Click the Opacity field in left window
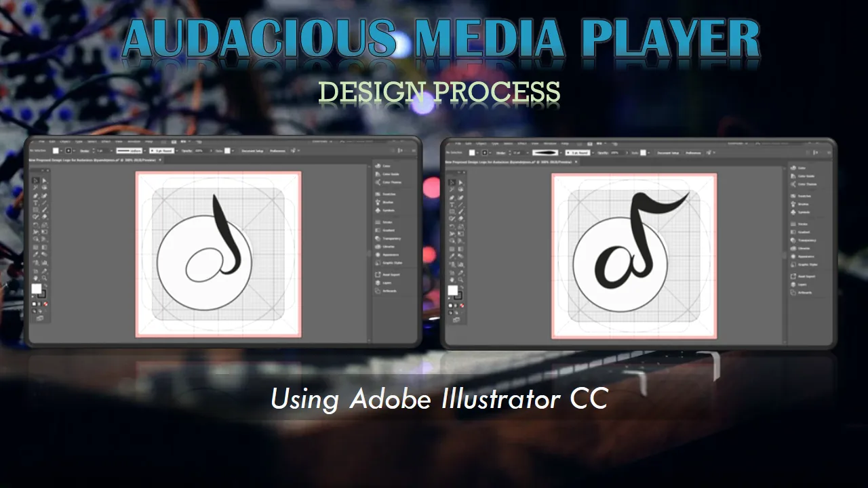Screen dimensions: 868x488 pyautogui.click(x=203, y=151)
